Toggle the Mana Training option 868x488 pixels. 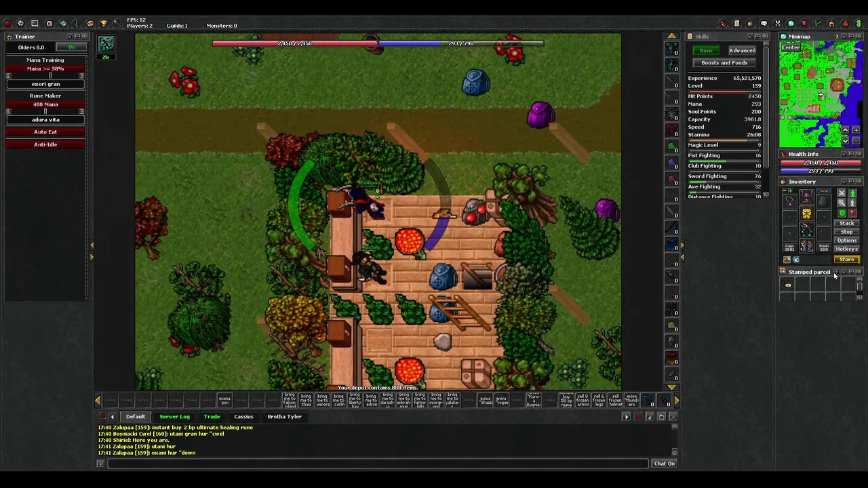[x=45, y=60]
